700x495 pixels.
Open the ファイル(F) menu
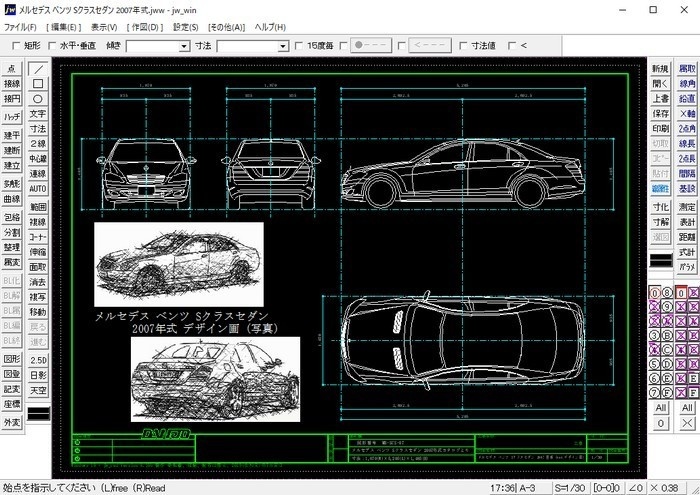tap(21, 27)
